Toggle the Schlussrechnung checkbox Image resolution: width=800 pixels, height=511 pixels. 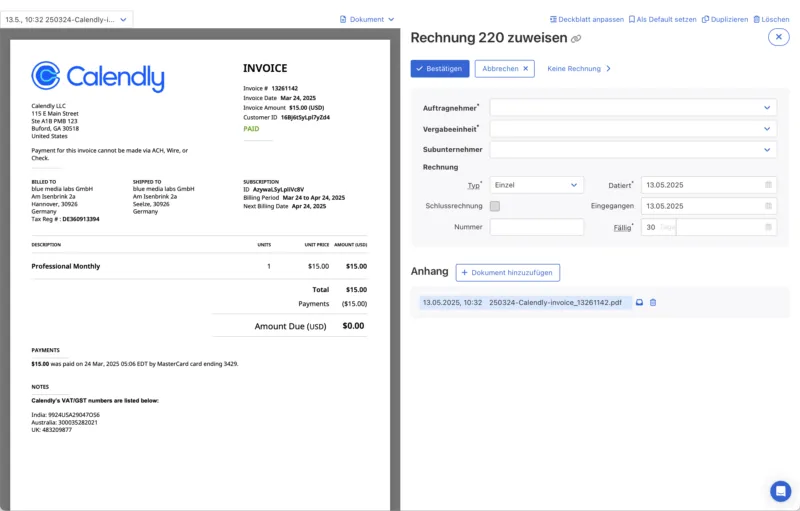point(495,206)
